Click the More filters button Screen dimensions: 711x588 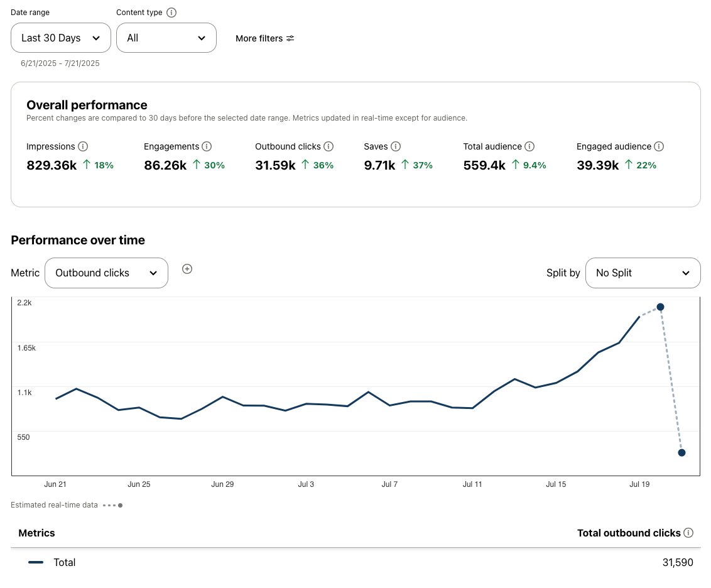[265, 38]
